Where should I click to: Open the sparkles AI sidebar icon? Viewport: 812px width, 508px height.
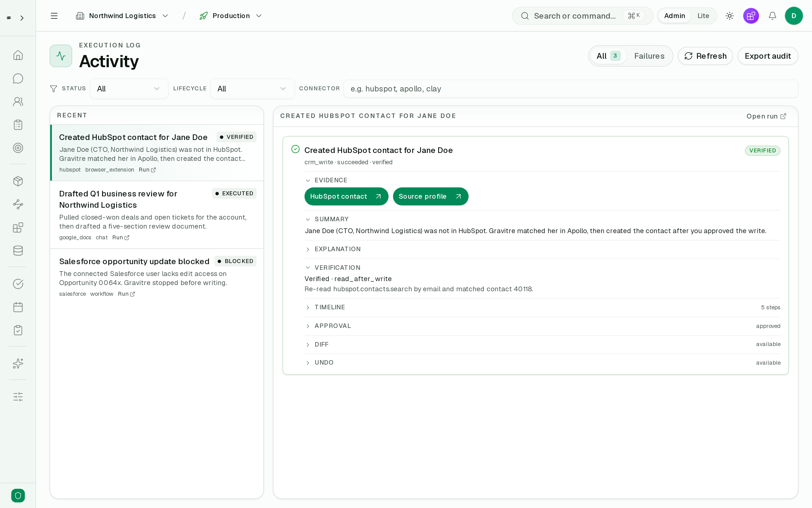point(18,364)
